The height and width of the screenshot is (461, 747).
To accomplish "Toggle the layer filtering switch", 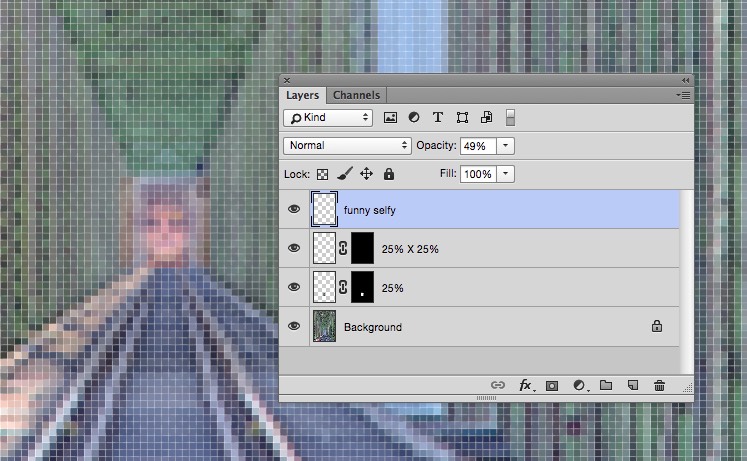I will point(510,118).
